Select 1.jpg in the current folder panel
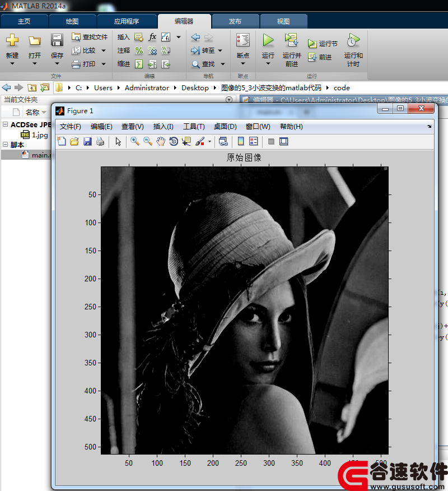The image size is (448, 491). (x=34, y=135)
